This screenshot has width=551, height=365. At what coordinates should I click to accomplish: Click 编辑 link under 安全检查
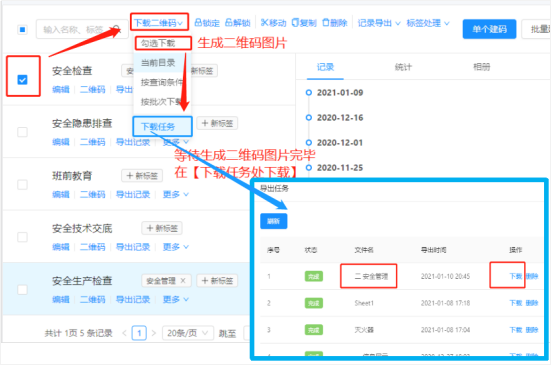click(61, 90)
